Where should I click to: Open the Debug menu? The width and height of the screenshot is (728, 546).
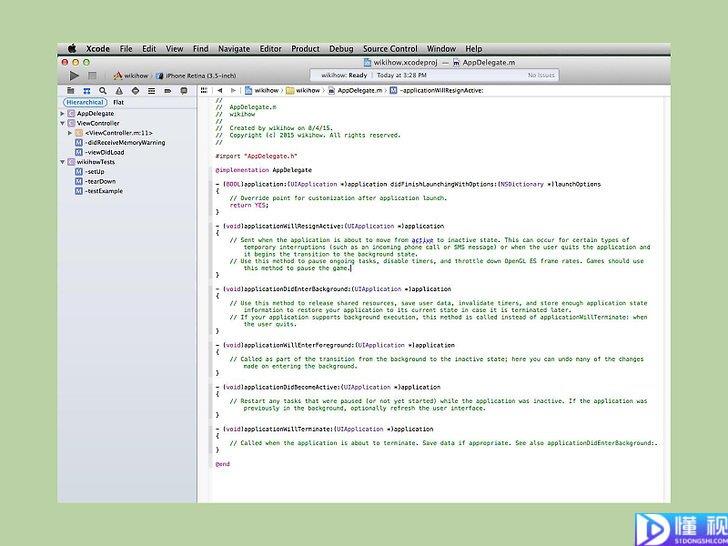click(x=341, y=49)
